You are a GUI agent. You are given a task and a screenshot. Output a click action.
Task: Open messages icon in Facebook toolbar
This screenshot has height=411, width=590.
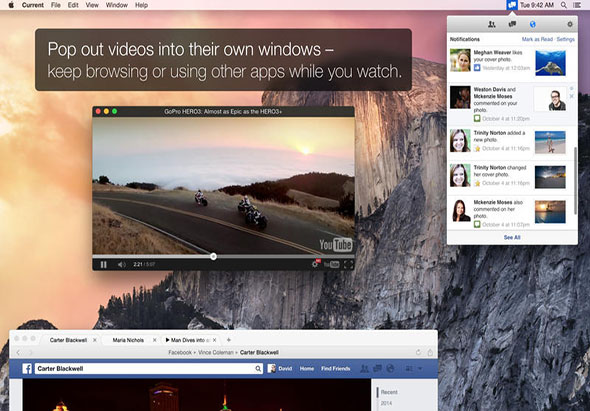(377, 368)
